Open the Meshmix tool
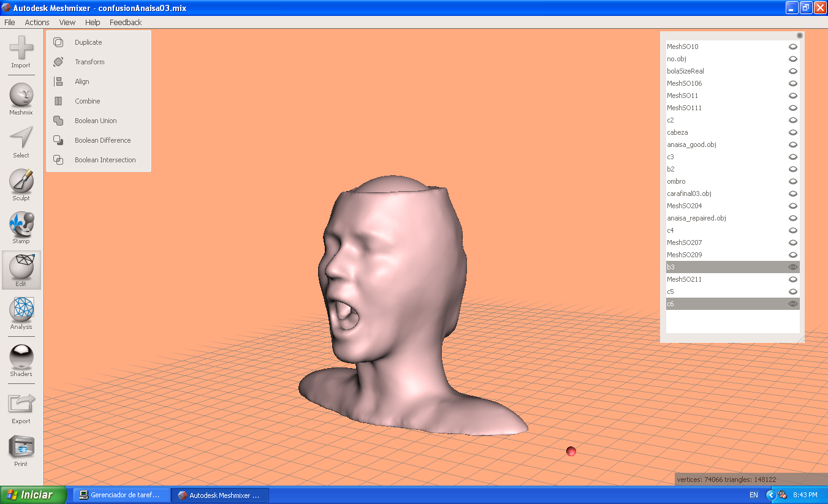This screenshot has height=504, width=828. (x=21, y=99)
